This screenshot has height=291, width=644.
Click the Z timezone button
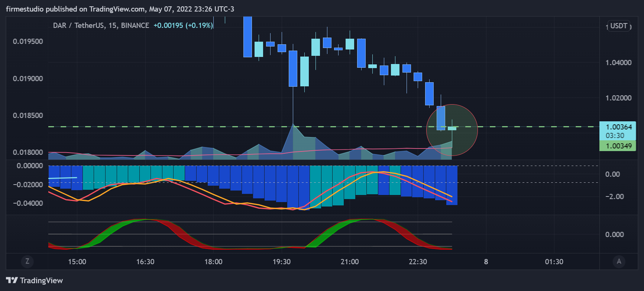(x=27, y=262)
